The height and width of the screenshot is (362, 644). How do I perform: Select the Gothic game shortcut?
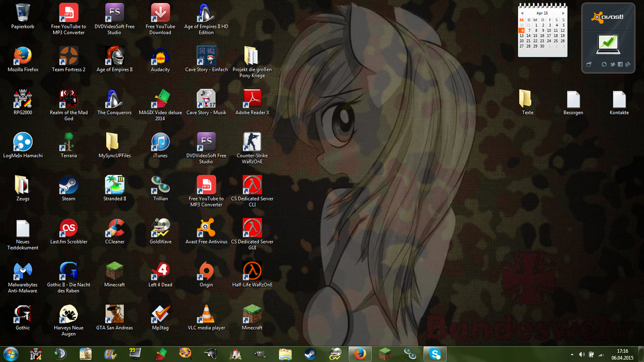click(23, 317)
